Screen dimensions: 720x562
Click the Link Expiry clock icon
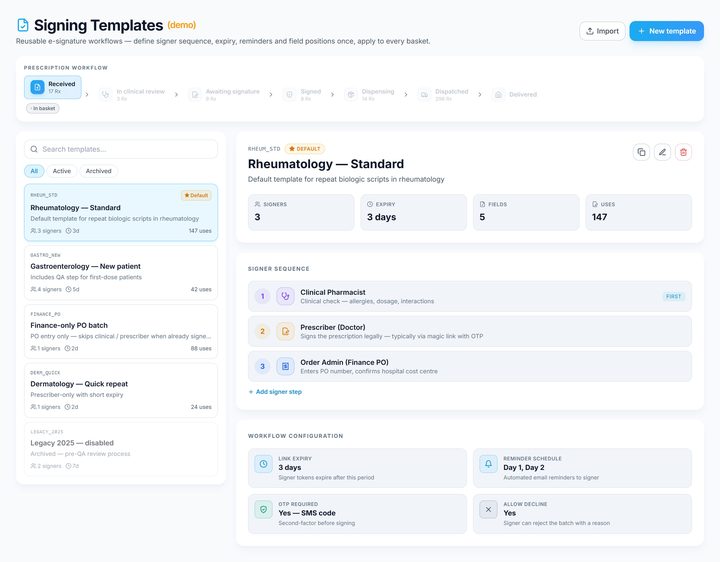click(263, 464)
